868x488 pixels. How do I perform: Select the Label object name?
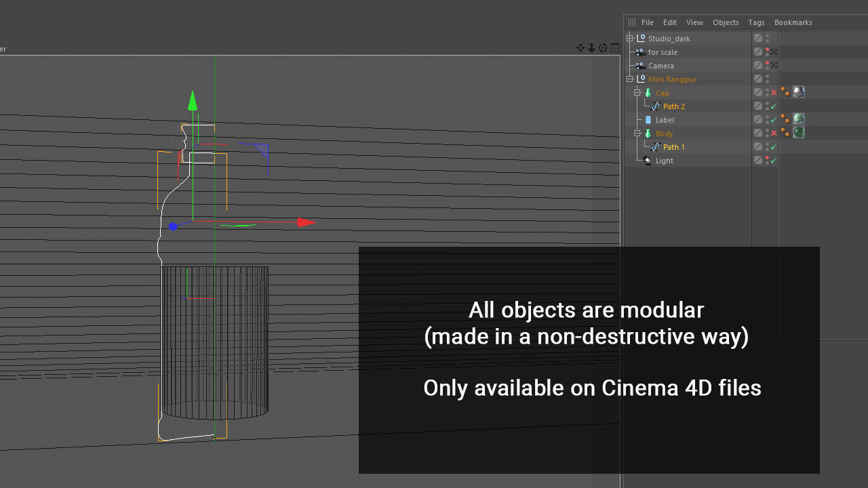pyautogui.click(x=665, y=120)
